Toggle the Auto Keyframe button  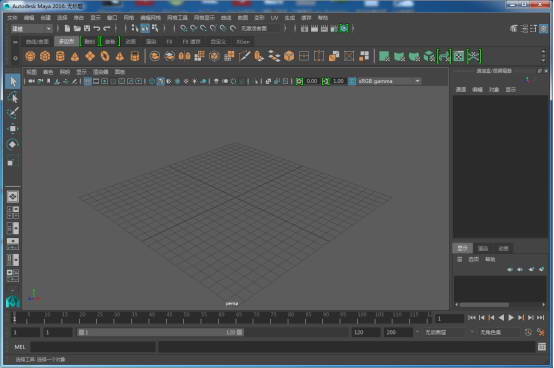pyautogui.click(x=528, y=332)
